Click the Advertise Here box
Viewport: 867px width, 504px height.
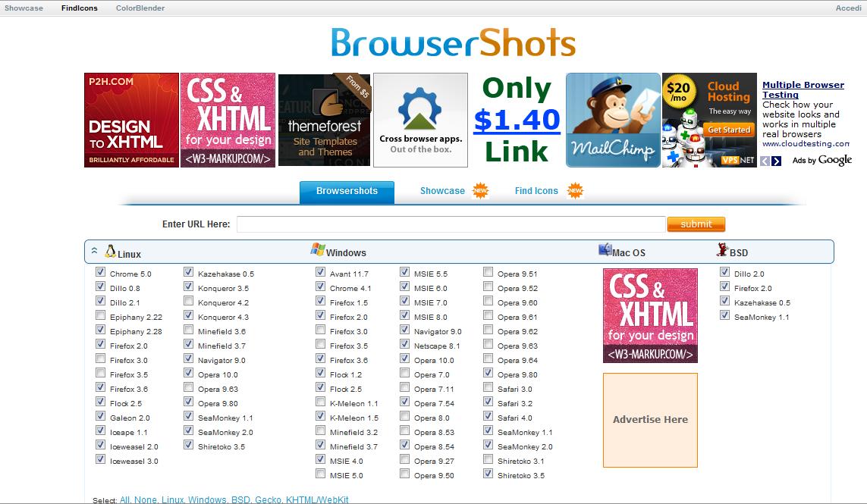[x=650, y=420]
